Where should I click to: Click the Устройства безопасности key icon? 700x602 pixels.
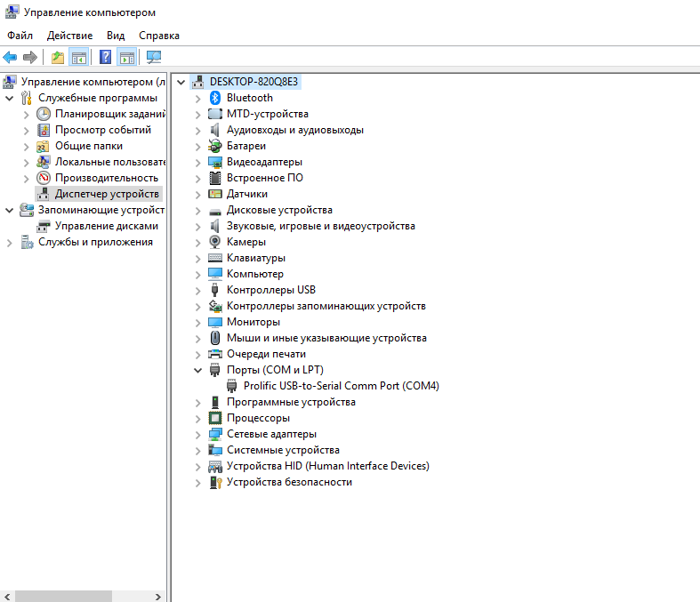[x=215, y=483]
